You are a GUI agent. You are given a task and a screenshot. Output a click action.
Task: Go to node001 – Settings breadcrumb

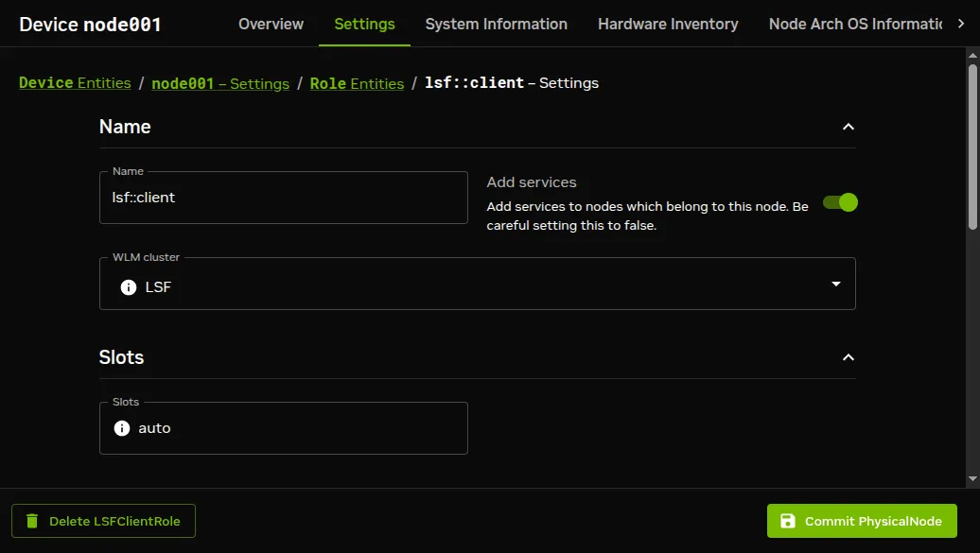coord(220,84)
